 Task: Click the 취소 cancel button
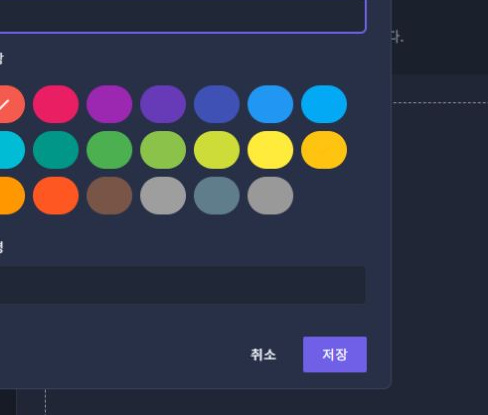click(x=263, y=355)
